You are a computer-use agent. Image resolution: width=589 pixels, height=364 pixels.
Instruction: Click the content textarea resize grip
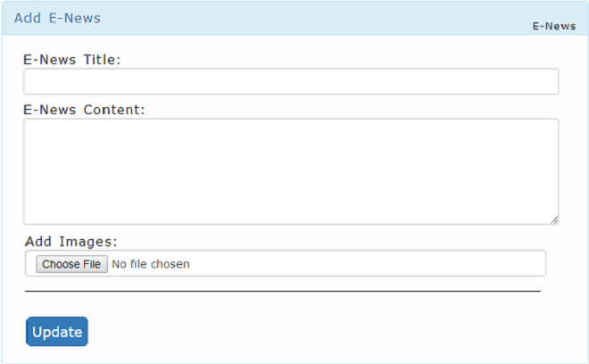554,220
